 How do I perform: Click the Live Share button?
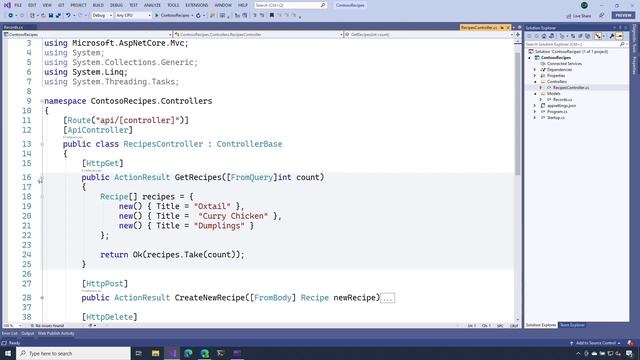(579, 16)
